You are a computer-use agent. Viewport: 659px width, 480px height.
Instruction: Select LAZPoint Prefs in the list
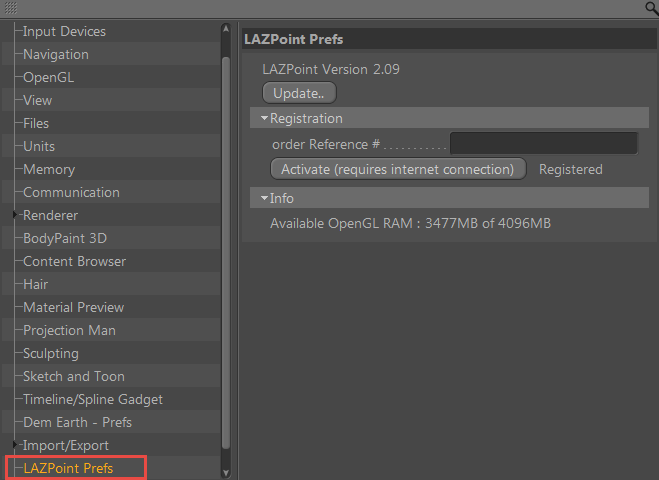click(x=69, y=468)
